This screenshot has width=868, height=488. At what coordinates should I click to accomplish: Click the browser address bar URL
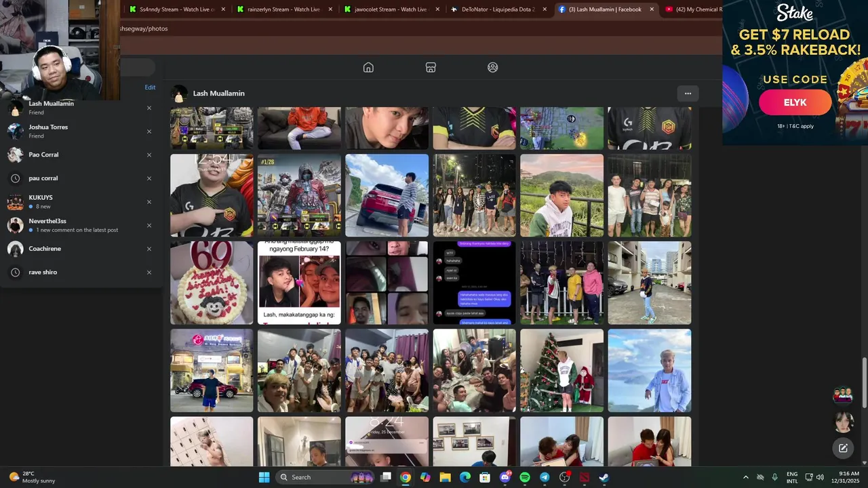point(144,28)
